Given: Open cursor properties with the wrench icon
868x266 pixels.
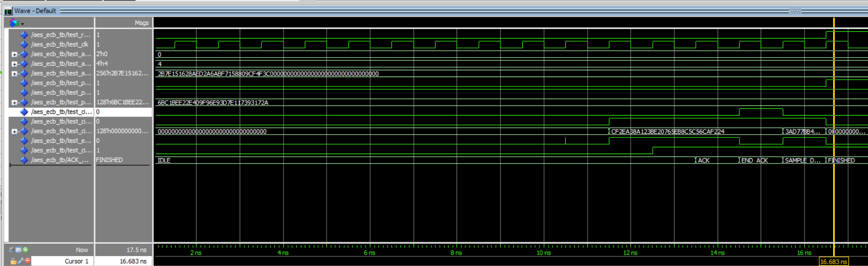Looking at the screenshot, I should 21,261.
